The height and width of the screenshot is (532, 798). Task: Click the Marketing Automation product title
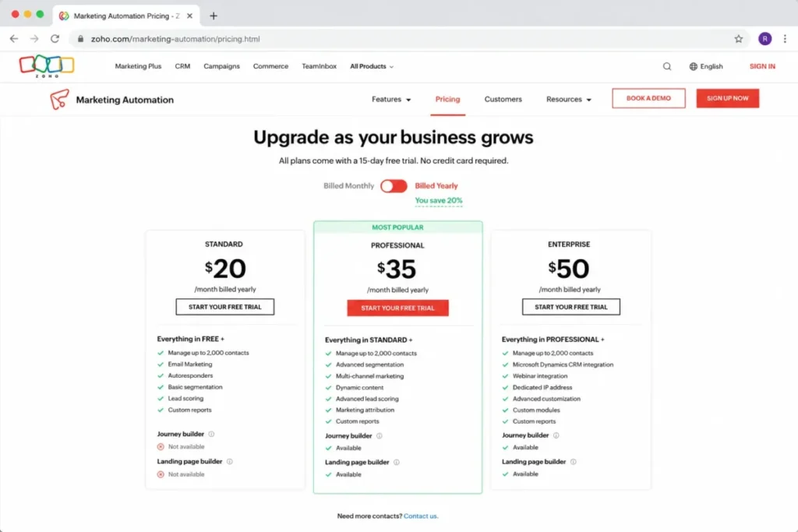(125, 100)
